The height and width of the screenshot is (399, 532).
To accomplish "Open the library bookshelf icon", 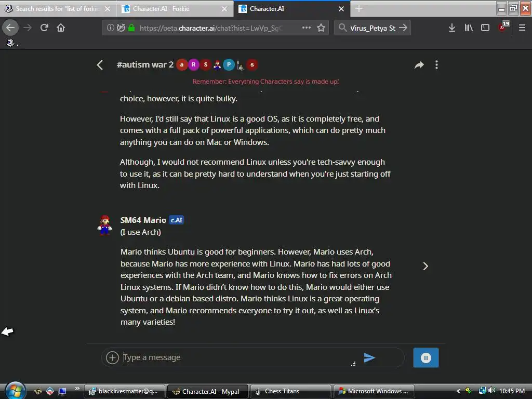I will (469, 28).
